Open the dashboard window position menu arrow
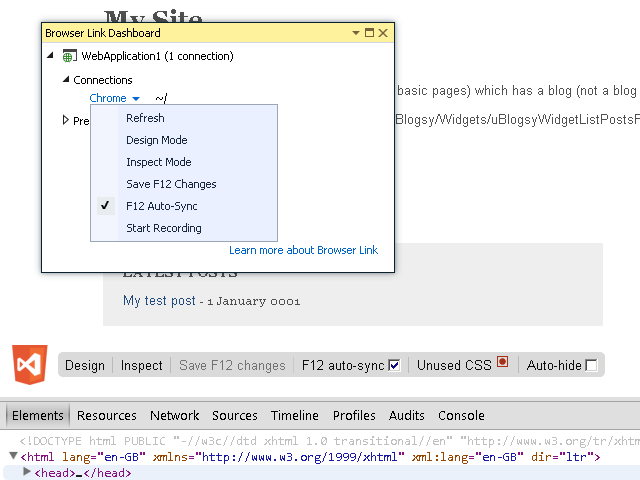This screenshot has width=640, height=480. (356, 33)
